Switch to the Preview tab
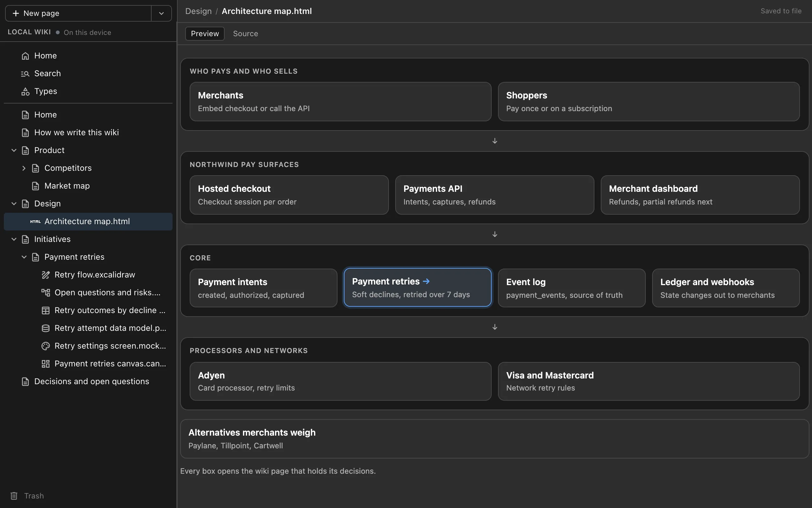812x508 pixels. pos(205,34)
